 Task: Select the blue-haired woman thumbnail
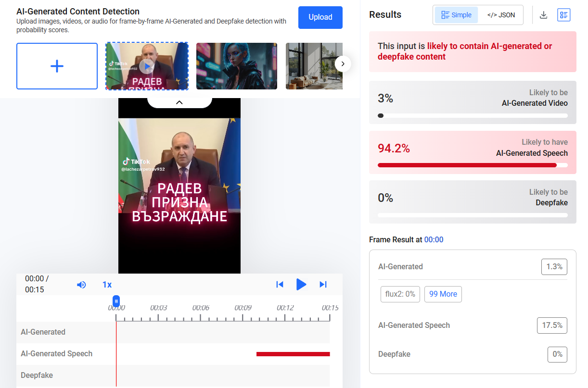tap(236, 66)
